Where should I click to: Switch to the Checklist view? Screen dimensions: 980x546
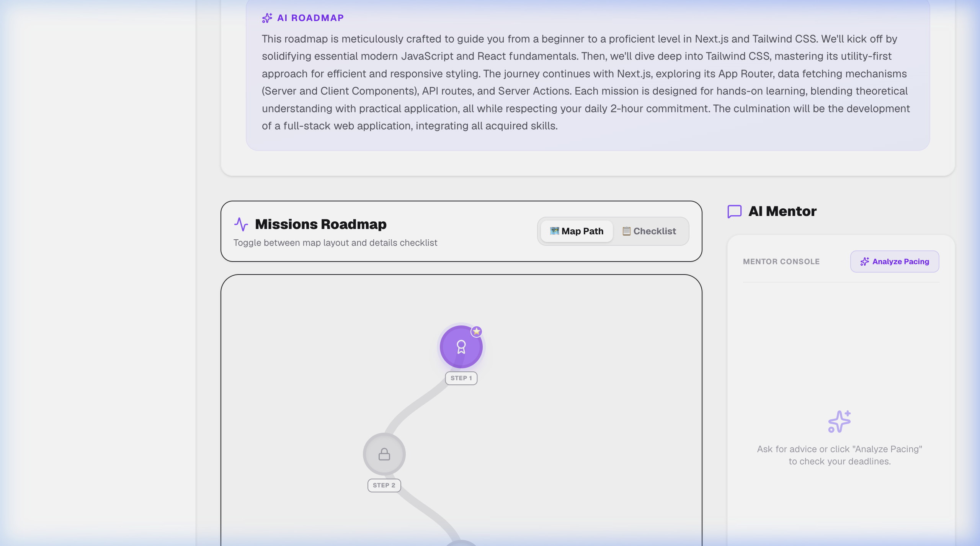coord(649,231)
